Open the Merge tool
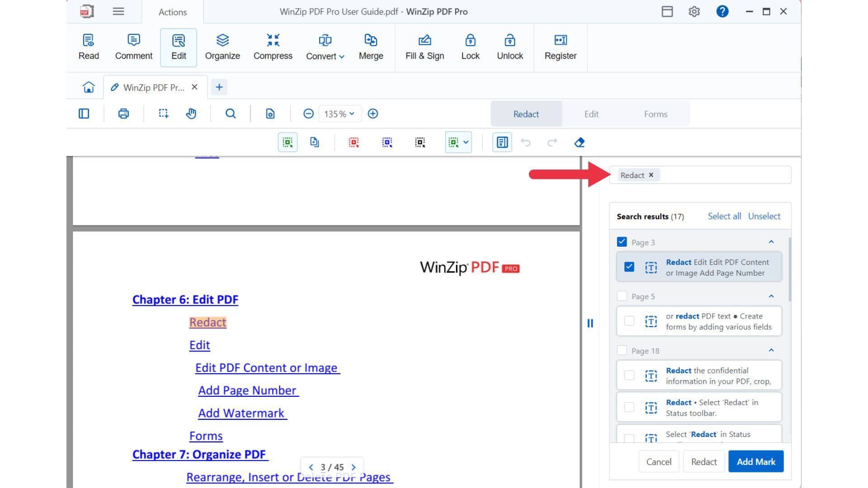 [x=371, y=47]
